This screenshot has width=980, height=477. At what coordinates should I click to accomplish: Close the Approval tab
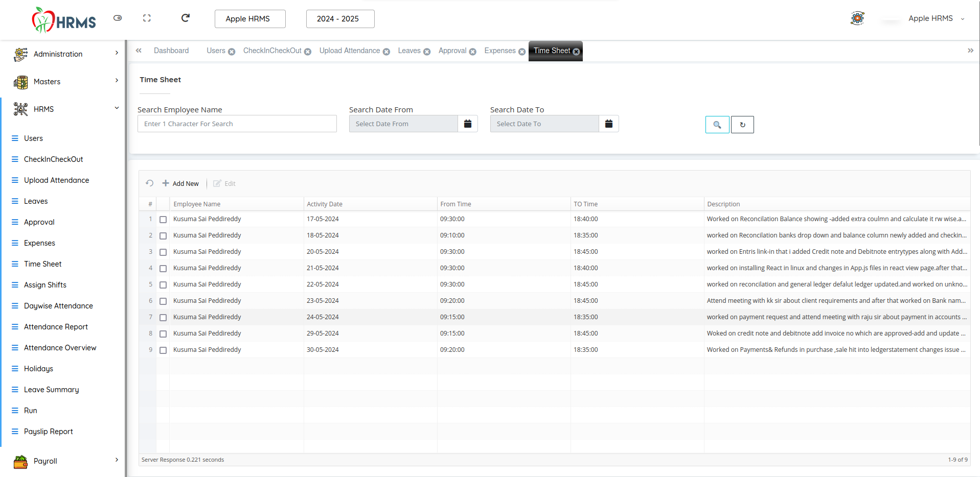pyautogui.click(x=473, y=52)
